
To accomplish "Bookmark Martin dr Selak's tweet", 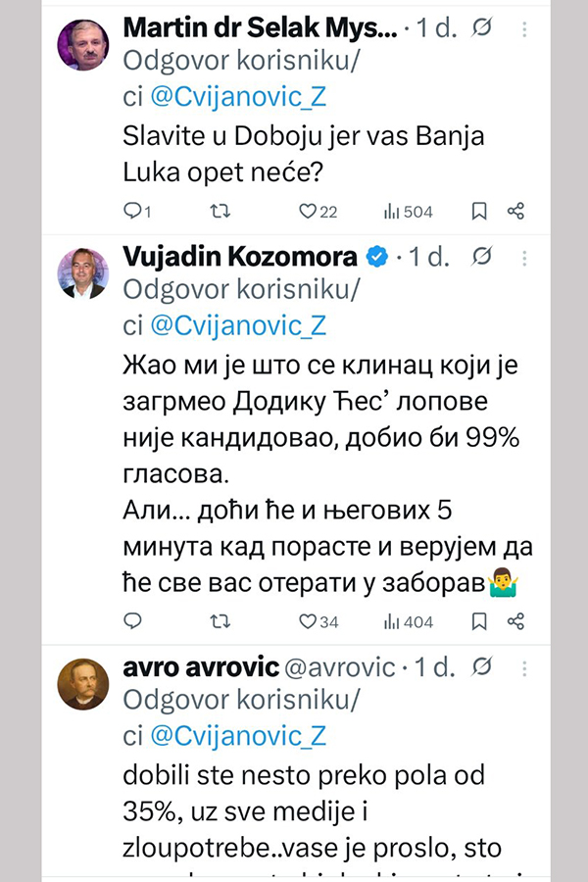I will (479, 211).
